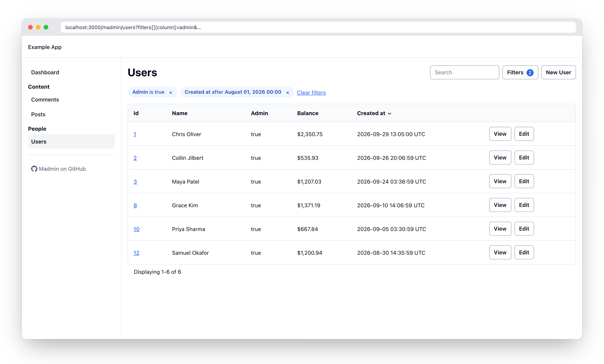The width and height of the screenshot is (604, 364).
Task: Open user ID 1 link
Action: point(135,134)
